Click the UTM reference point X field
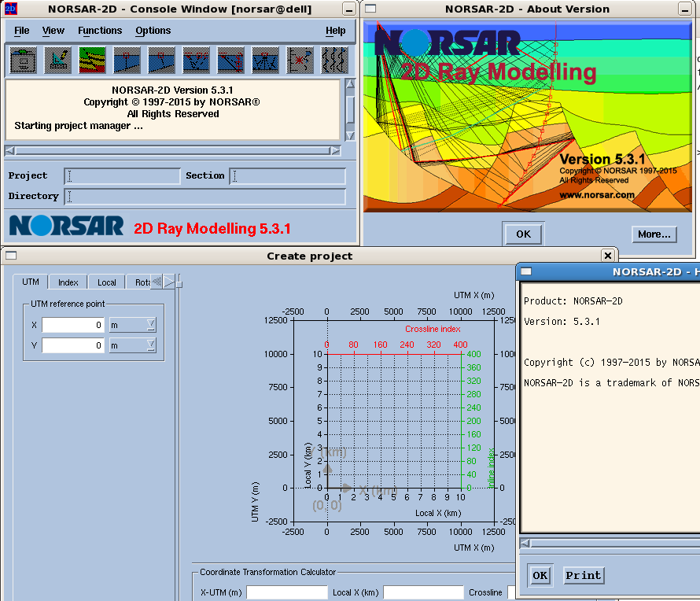Image resolution: width=700 pixels, height=601 pixels. (x=73, y=325)
